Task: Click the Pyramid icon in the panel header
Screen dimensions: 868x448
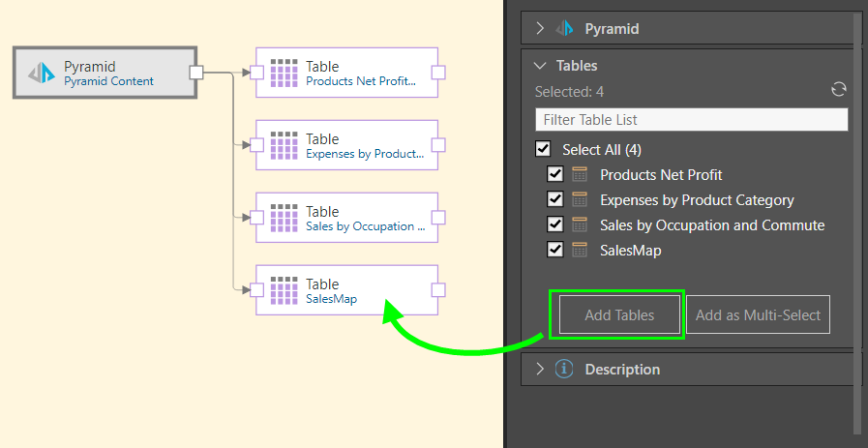Action: pos(564,29)
